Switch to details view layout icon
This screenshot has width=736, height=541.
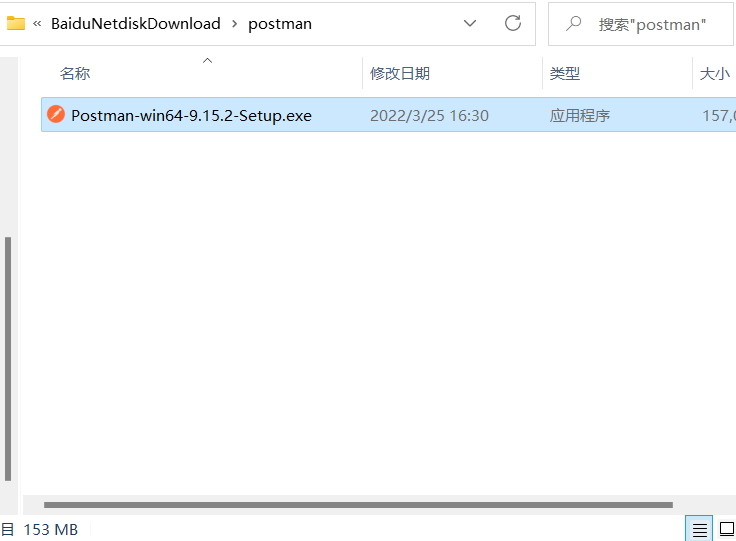pyautogui.click(x=699, y=530)
